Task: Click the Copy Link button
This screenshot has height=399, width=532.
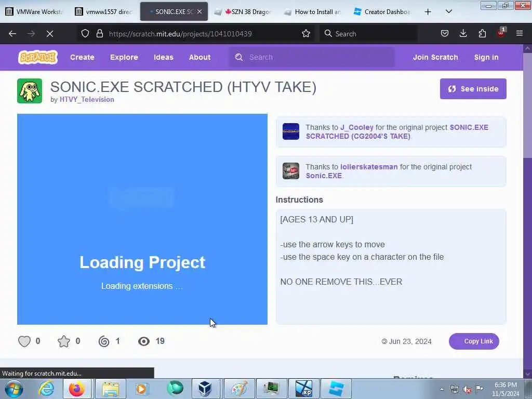Action: point(474,341)
